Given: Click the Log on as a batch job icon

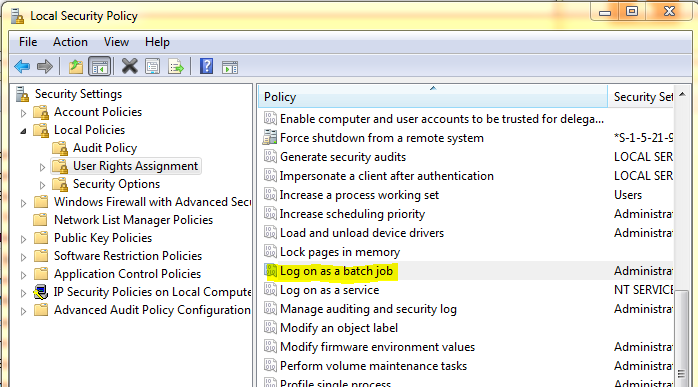Looking at the screenshot, I should [x=270, y=270].
